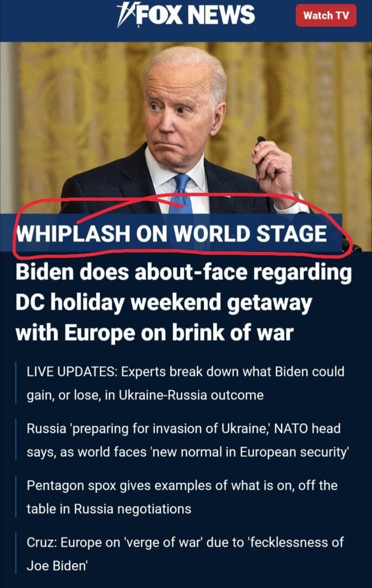
Task: Tap the red Watch TV button
Action: click(326, 16)
